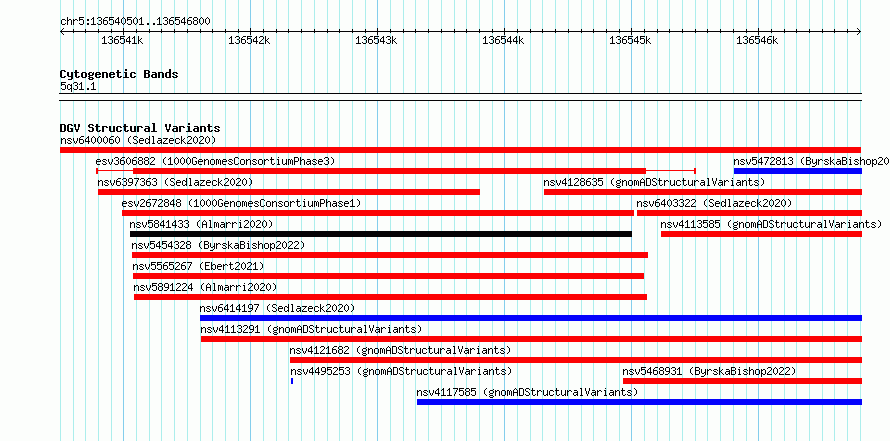Click nsv6414197 (Sedlazeck2020) label
Image resolution: width=890 pixels, height=441 pixels.
tap(278, 308)
